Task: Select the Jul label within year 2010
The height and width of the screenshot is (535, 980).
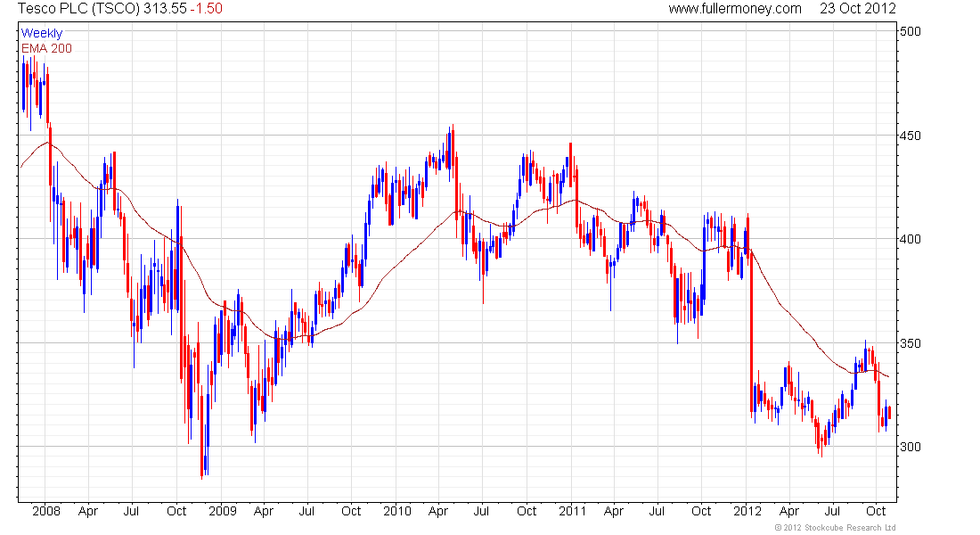Action: click(x=481, y=511)
